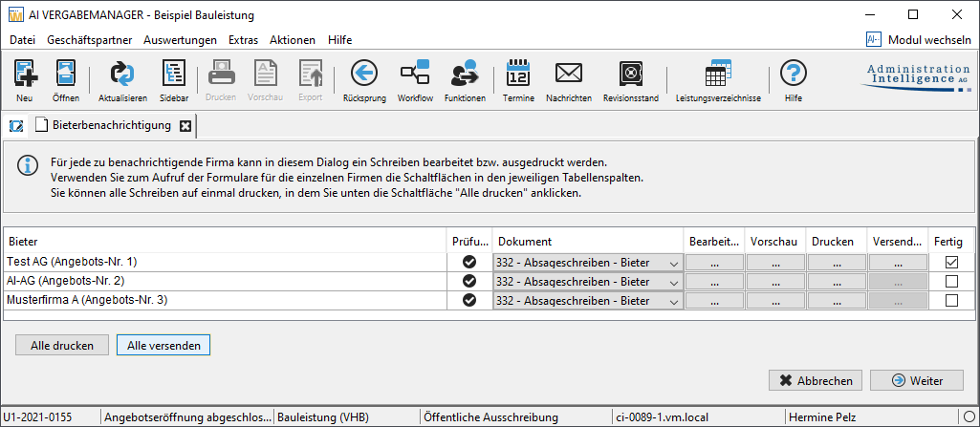
Task: Click the check status icon for AI-AG
Action: (x=468, y=282)
